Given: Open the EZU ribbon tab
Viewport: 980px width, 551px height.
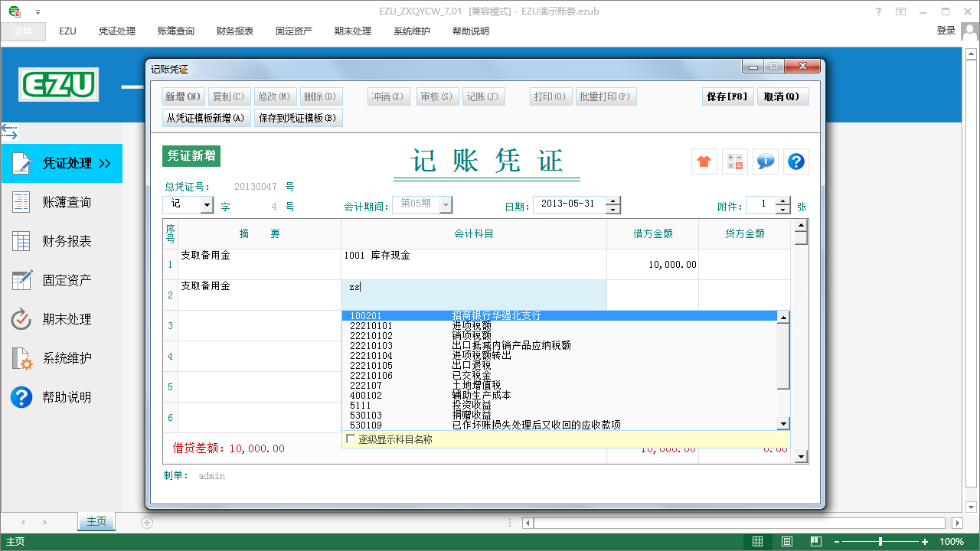Looking at the screenshot, I should point(67,31).
